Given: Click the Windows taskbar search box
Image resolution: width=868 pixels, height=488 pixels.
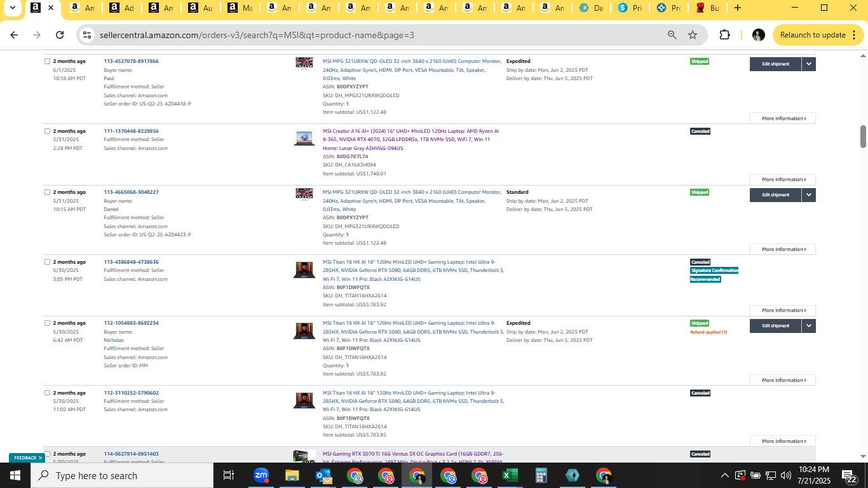Looking at the screenshot, I should click(x=121, y=475).
